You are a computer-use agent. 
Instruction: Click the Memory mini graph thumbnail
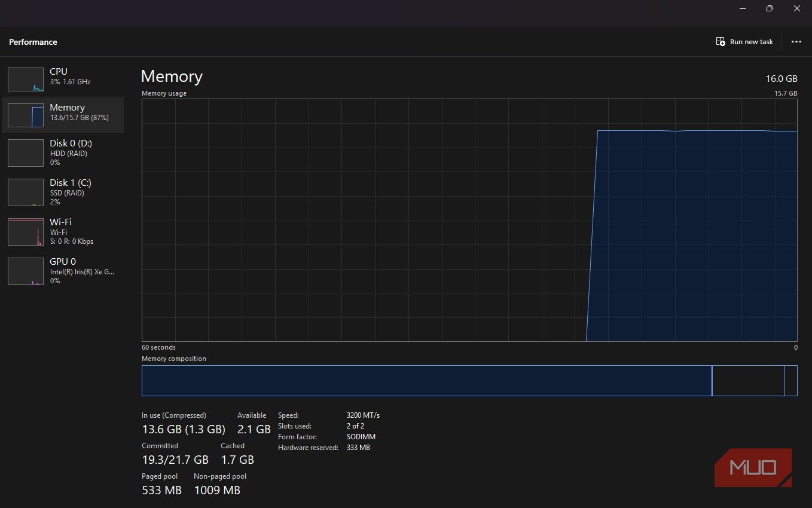26,115
